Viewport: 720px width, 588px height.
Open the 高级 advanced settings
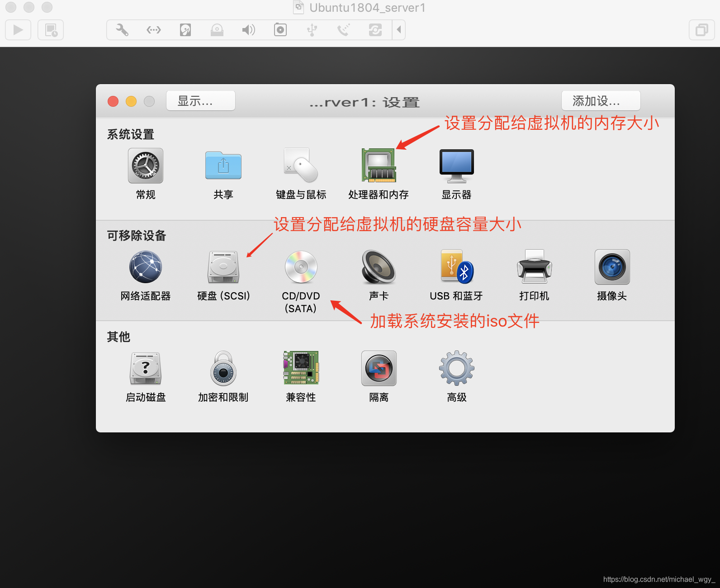[x=456, y=377]
